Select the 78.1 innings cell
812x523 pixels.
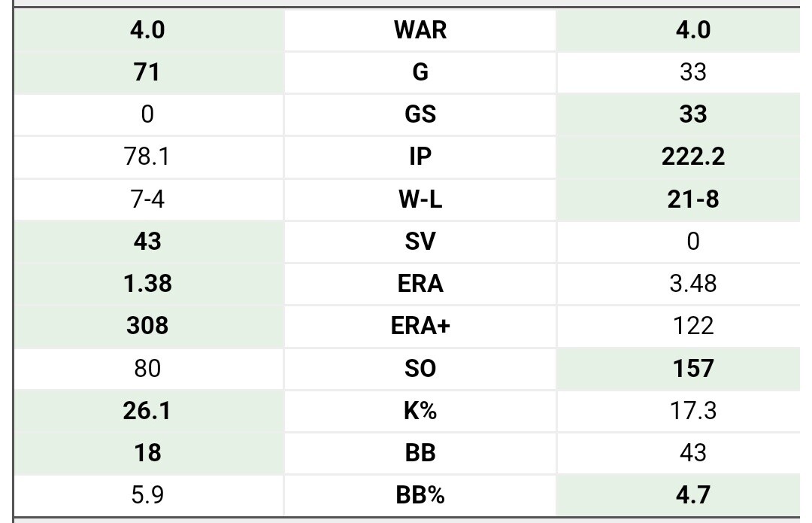(147, 157)
